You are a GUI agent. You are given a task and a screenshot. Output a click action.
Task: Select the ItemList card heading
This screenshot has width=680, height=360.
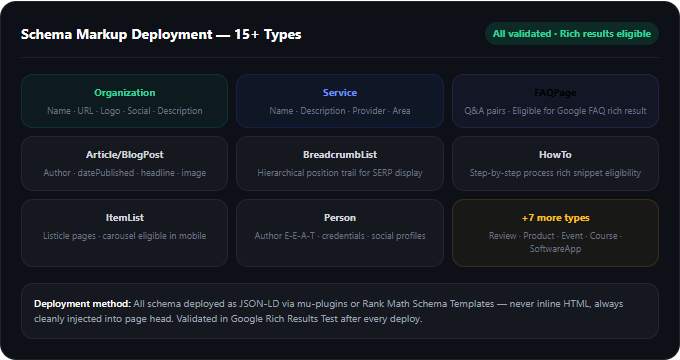pos(124,218)
